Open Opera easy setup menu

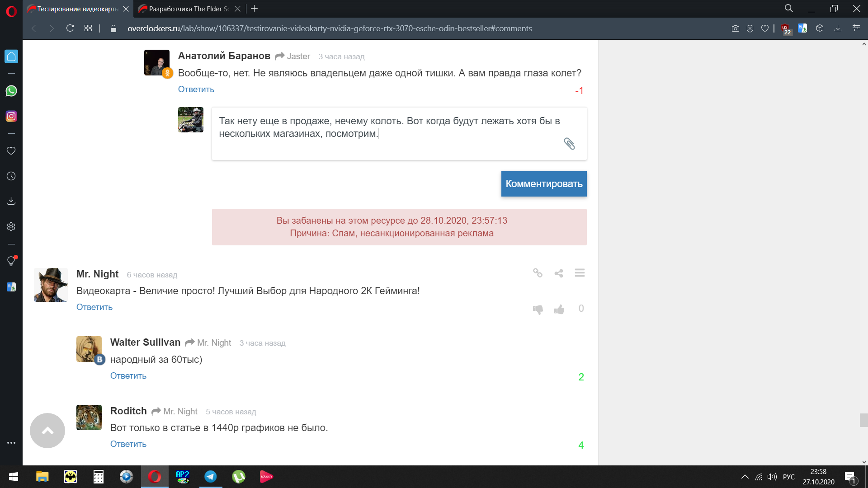point(856,28)
